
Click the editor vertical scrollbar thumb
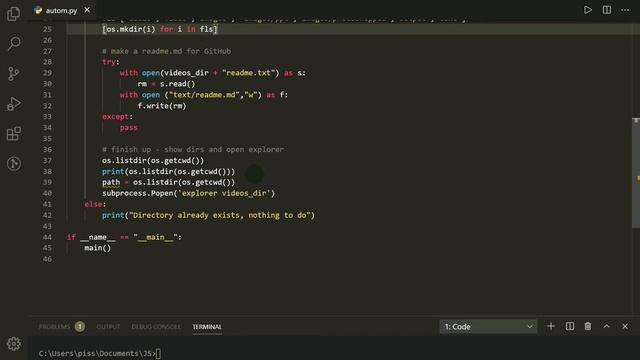click(636, 173)
